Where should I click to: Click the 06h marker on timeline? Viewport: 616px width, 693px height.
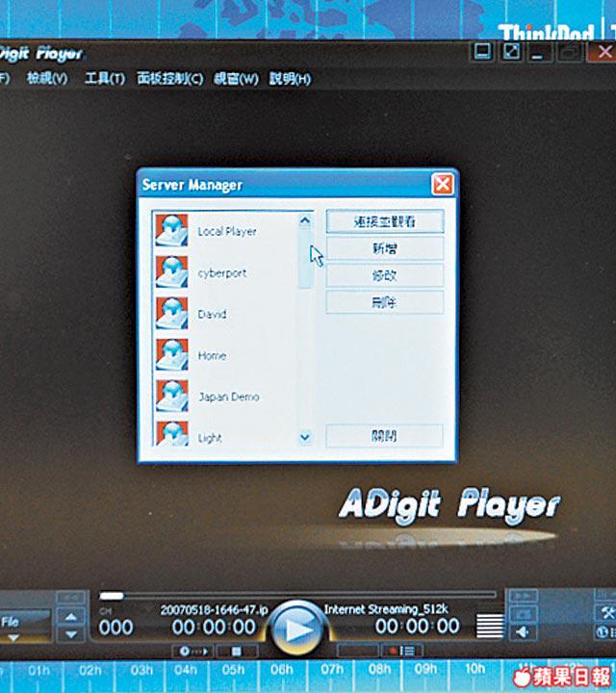(x=282, y=670)
